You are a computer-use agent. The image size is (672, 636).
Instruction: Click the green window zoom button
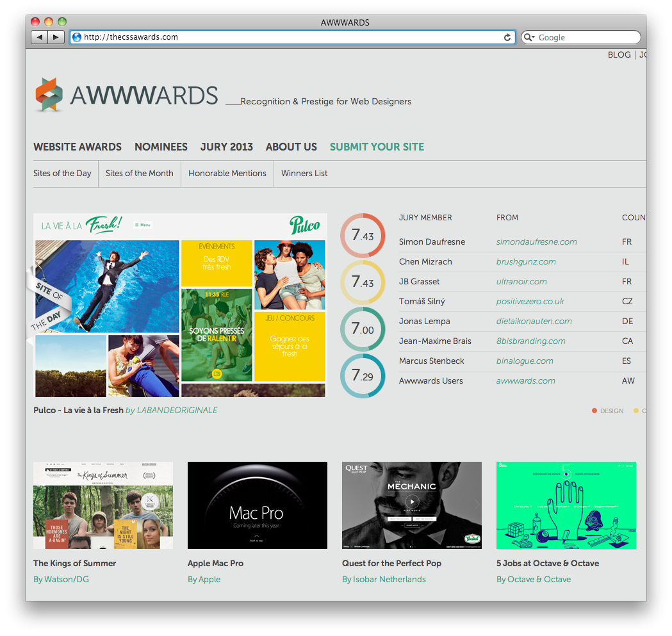(62, 21)
